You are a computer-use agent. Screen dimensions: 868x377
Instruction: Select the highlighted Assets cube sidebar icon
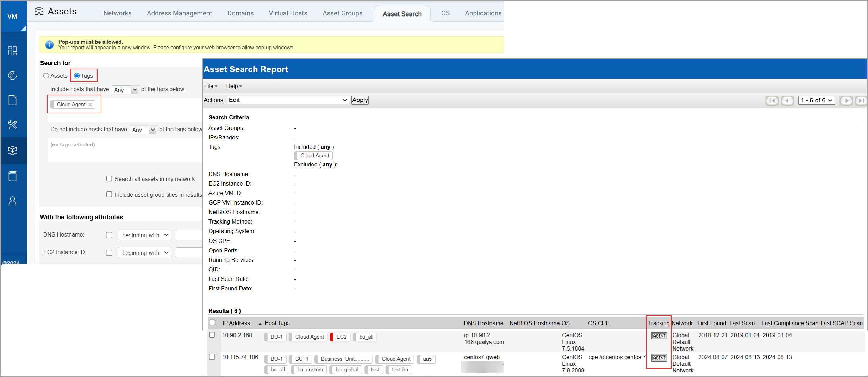coord(13,151)
